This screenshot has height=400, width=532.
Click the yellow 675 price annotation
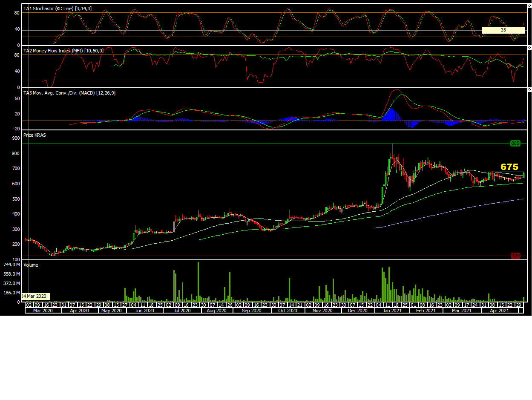pyautogui.click(x=509, y=167)
